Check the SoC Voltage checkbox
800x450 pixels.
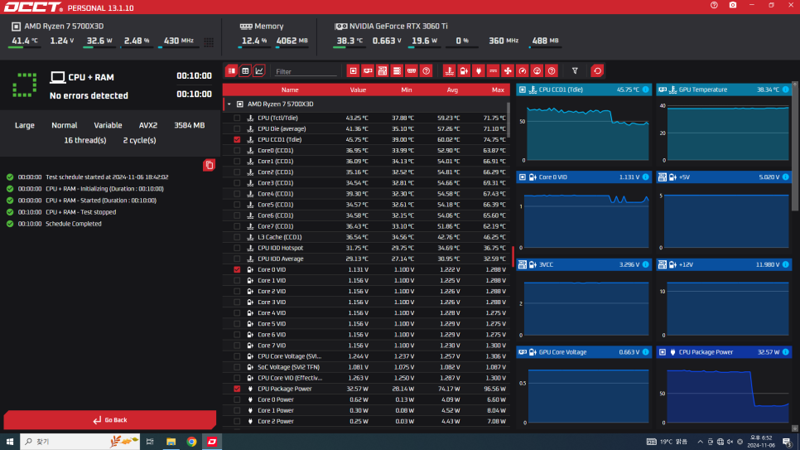point(237,367)
